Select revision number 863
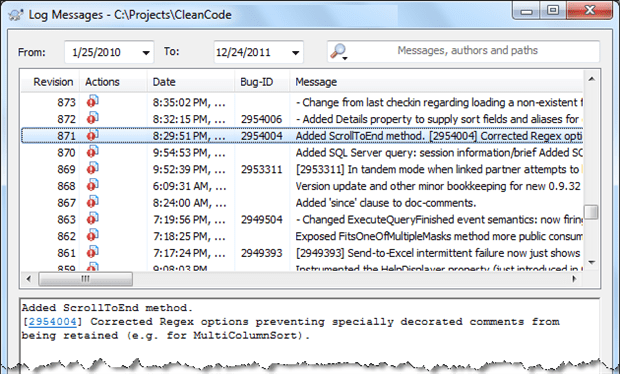Image resolution: width=620 pixels, height=374 pixels. (66, 219)
